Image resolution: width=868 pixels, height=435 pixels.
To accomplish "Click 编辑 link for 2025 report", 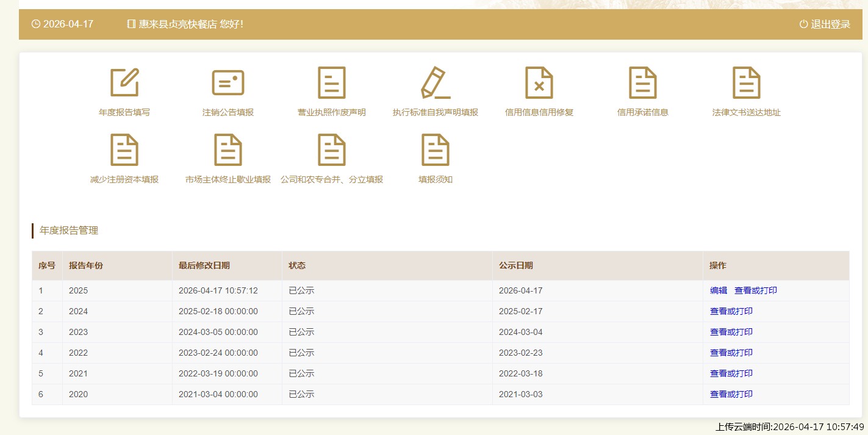I will coord(719,290).
